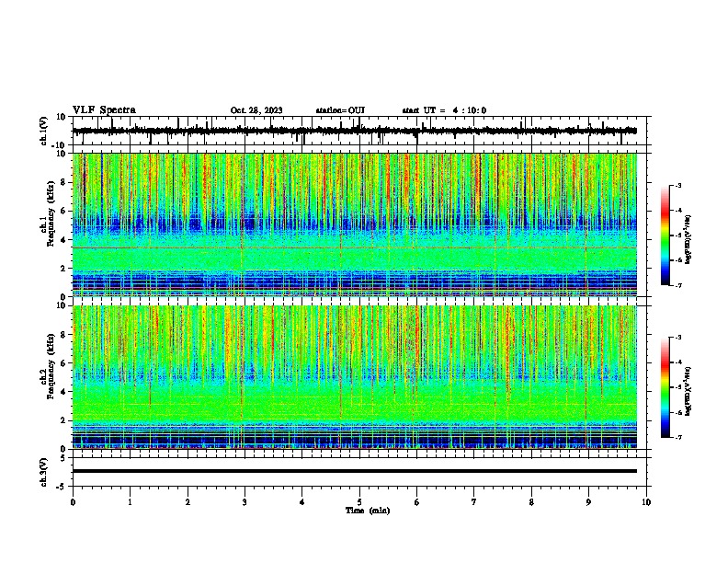Select the date label "Oct. 28, 2023"
728x563 pixels.
coord(256,110)
